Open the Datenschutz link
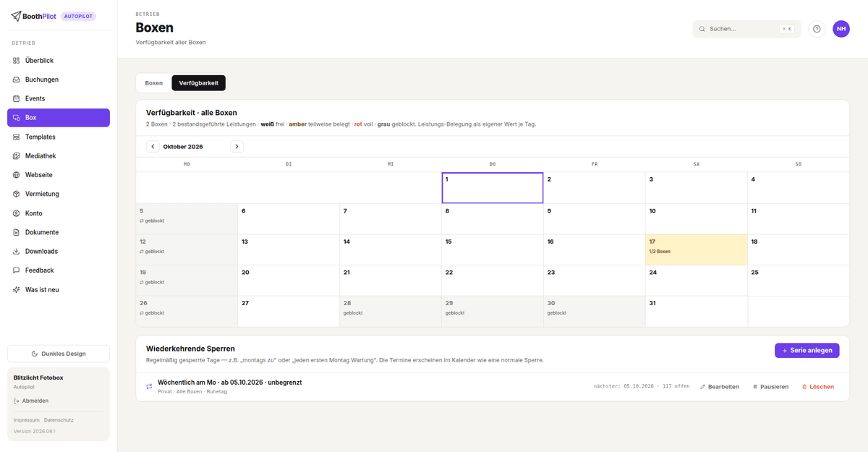 59,420
